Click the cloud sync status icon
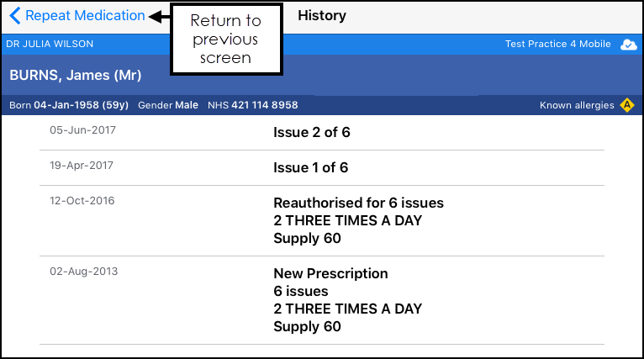Image resolution: width=644 pixels, height=359 pixels. point(628,44)
